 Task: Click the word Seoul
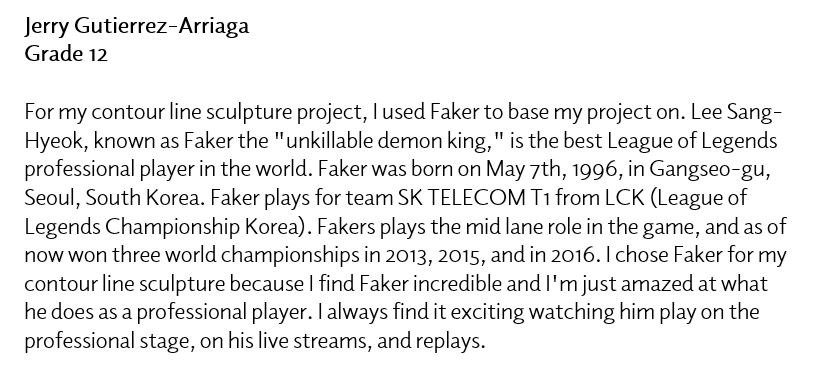[x=51, y=198]
